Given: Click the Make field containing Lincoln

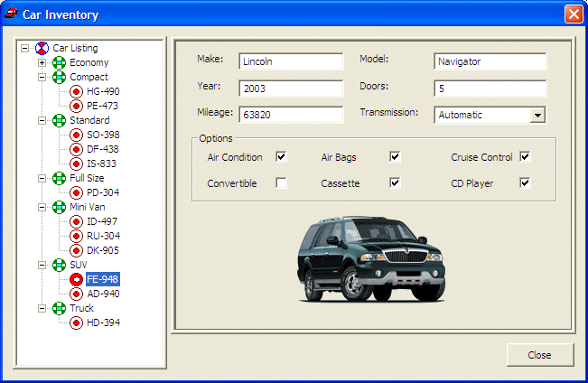Looking at the screenshot, I should tap(291, 61).
